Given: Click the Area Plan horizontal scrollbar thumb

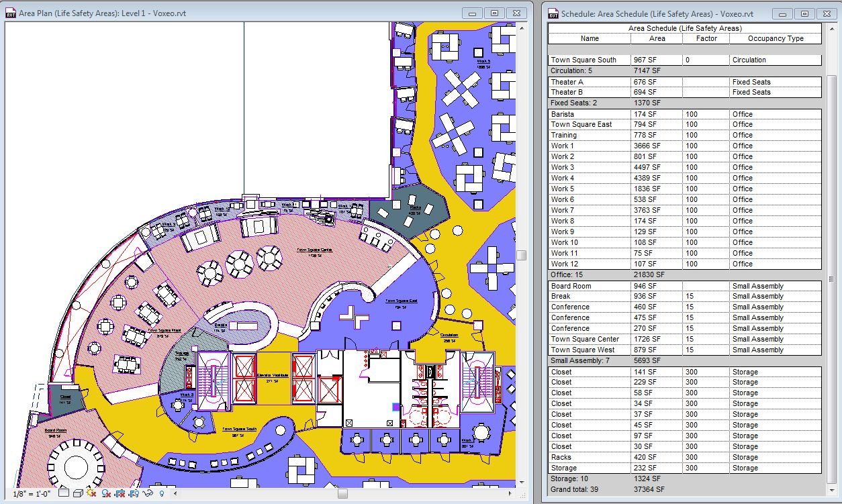Looking at the screenshot, I should click(x=342, y=494).
